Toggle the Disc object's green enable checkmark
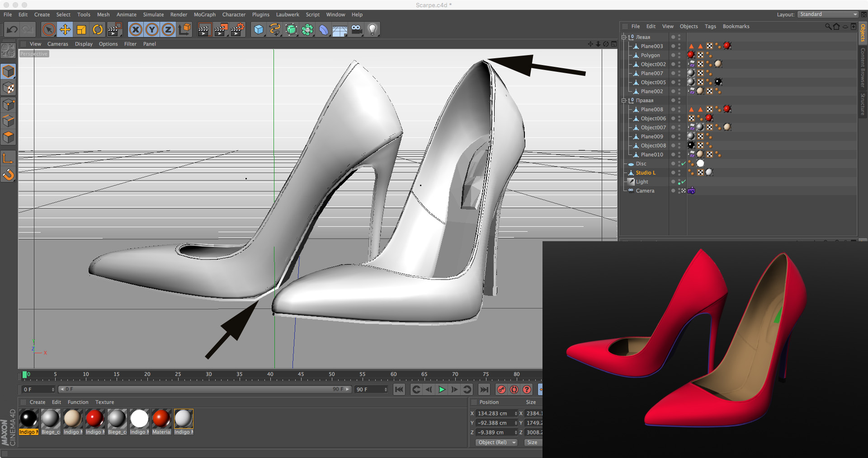This screenshot has width=868, height=458. (684, 164)
